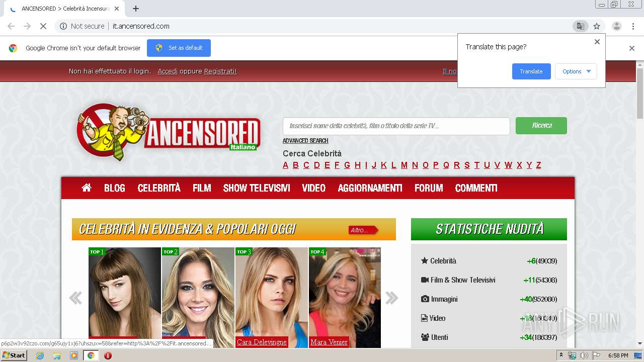
Task: Select letter A in Cerca Celebrità
Action: tap(286, 165)
